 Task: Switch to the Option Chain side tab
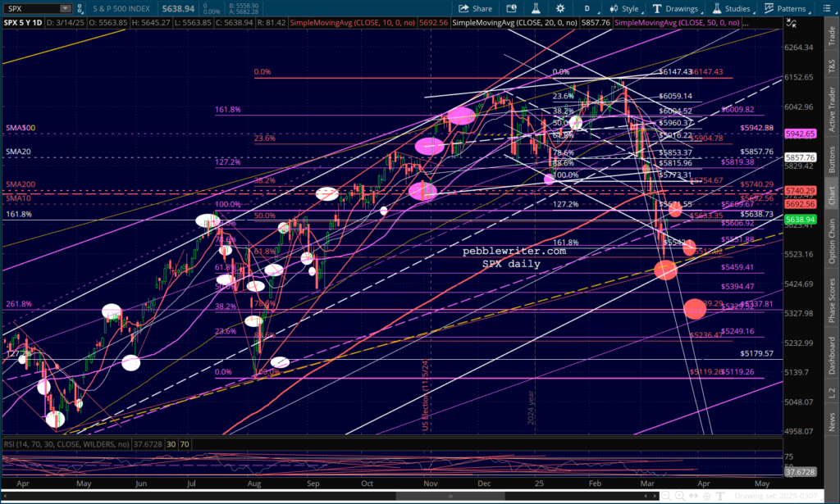pos(832,239)
